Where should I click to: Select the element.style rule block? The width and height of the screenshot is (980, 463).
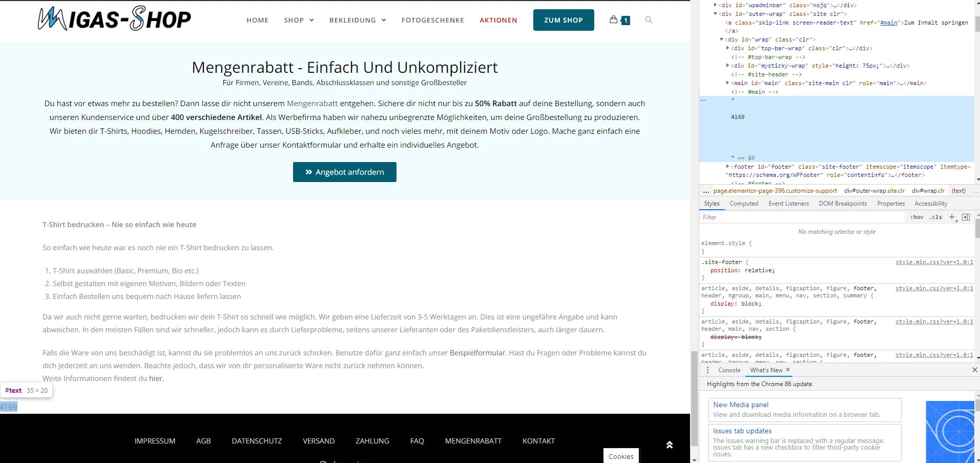pyautogui.click(x=836, y=248)
